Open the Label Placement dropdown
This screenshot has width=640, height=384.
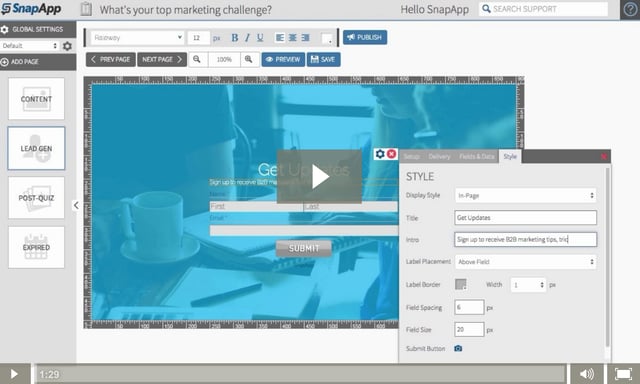point(526,262)
